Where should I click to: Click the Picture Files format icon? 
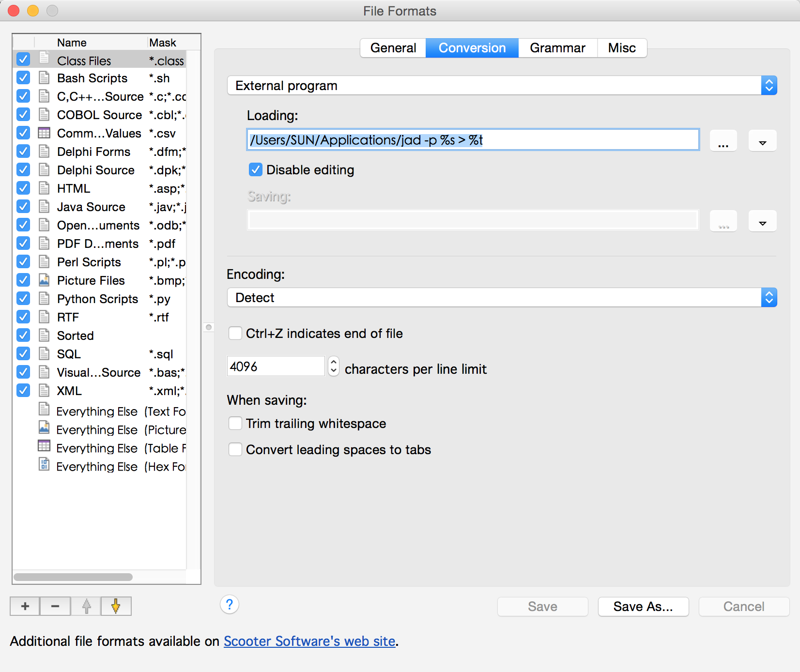click(44, 280)
